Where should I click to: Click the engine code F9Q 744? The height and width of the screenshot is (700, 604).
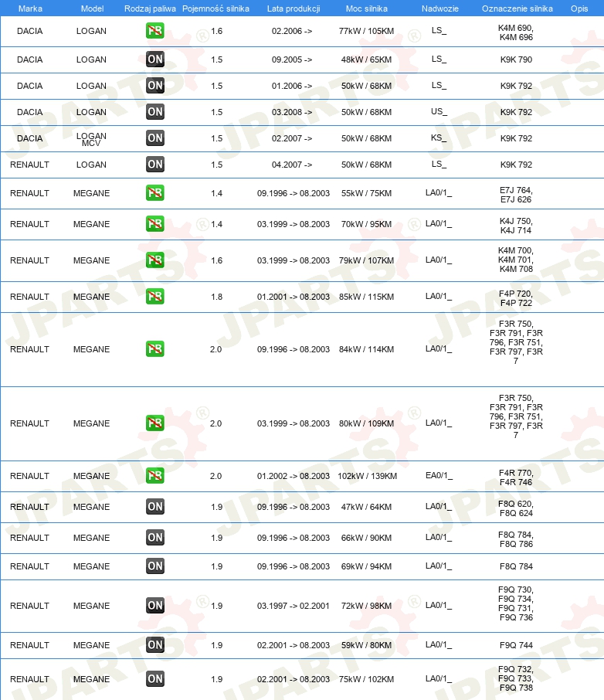516,645
